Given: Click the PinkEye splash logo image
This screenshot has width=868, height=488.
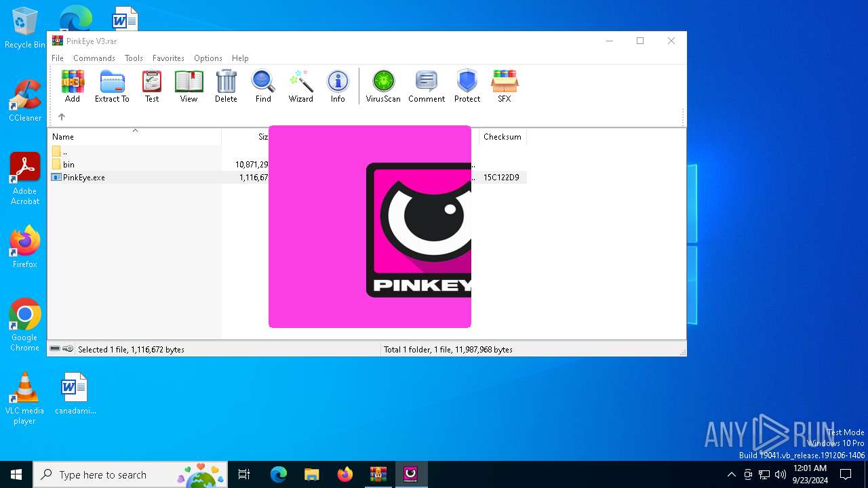Looking at the screenshot, I should click(x=370, y=226).
